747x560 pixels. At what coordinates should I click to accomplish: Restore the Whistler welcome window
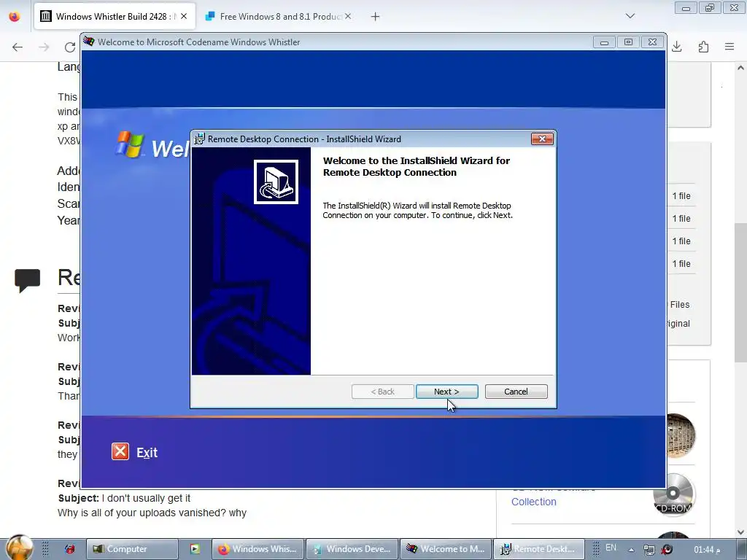point(628,42)
